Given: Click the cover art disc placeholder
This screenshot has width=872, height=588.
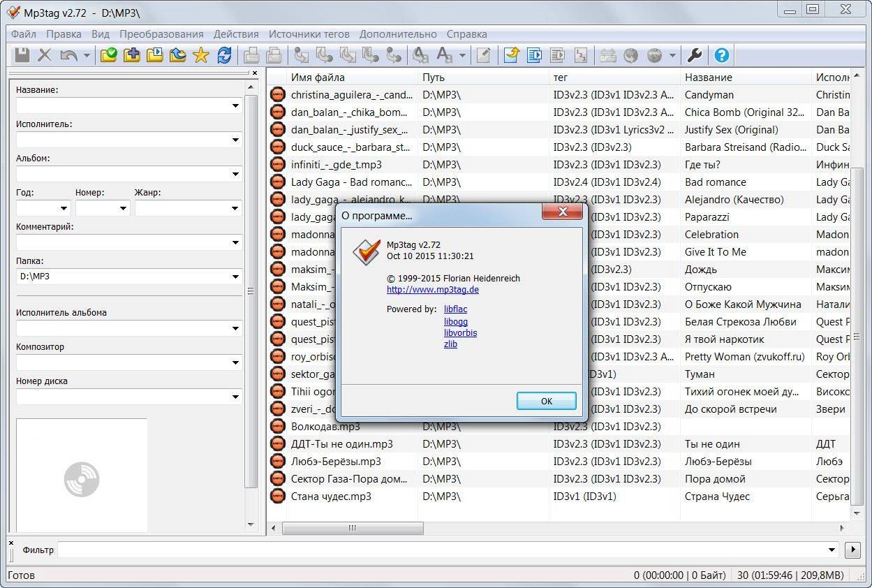Looking at the screenshot, I should (x=82, y=479).
